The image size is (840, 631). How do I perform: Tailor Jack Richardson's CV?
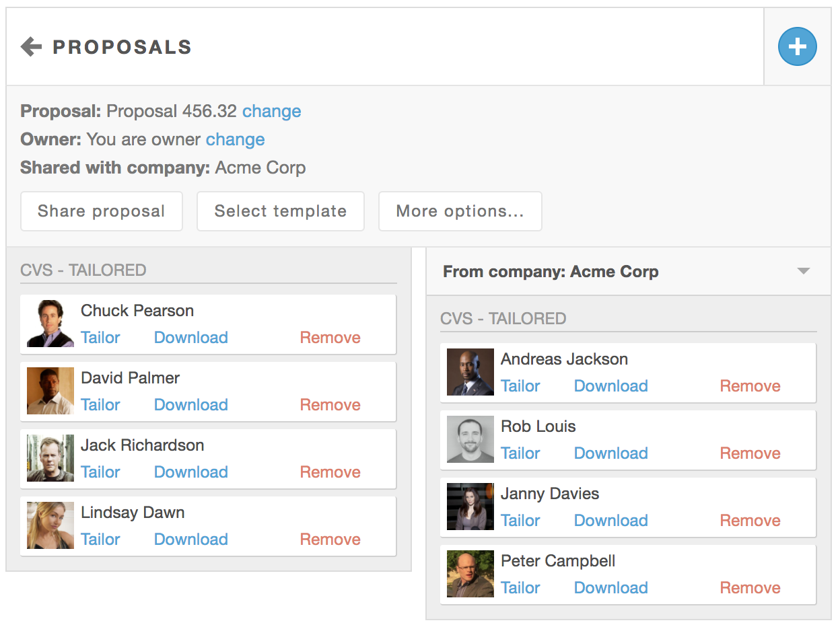point(100,472)
